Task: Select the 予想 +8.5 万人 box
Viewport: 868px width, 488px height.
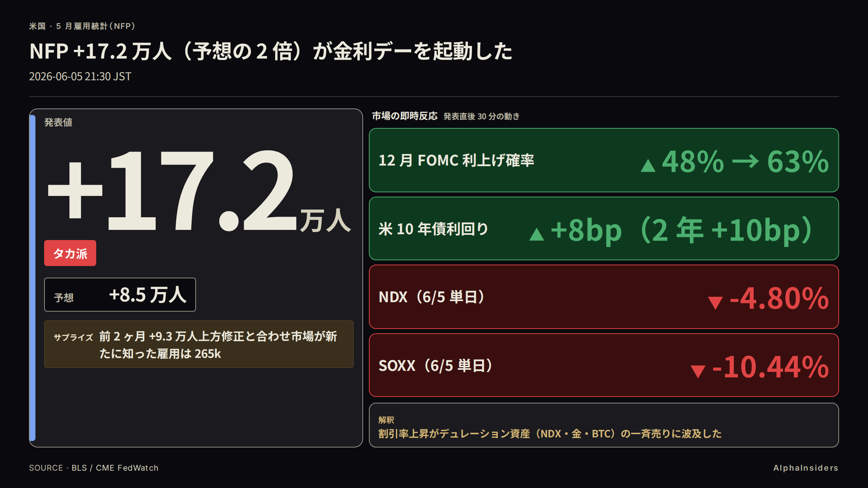Action: coord(120,295)
